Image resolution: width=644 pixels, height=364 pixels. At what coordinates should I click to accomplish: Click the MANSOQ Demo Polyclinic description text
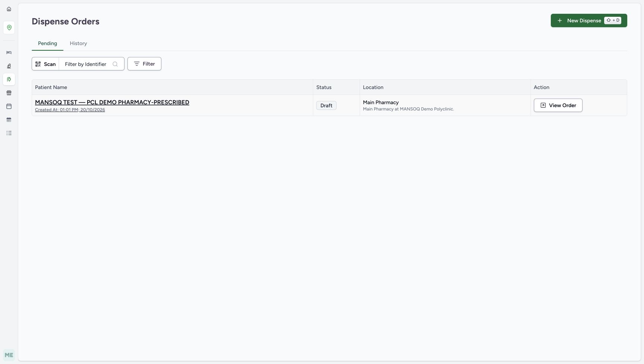click(408, 109)
